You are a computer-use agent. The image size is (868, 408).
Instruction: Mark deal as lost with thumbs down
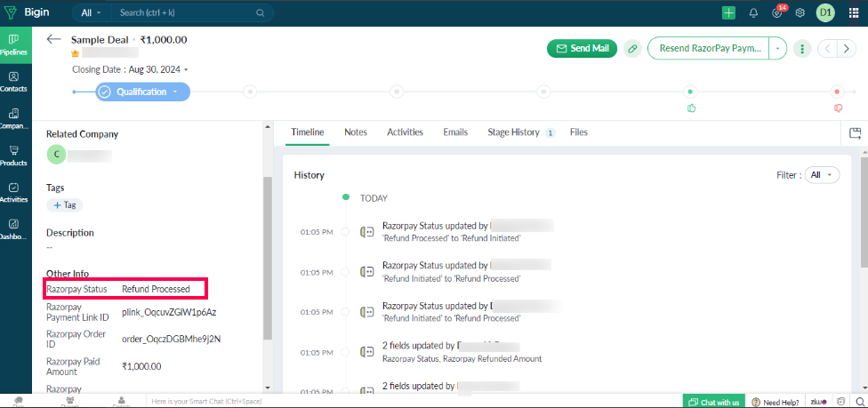coord(838,108)
